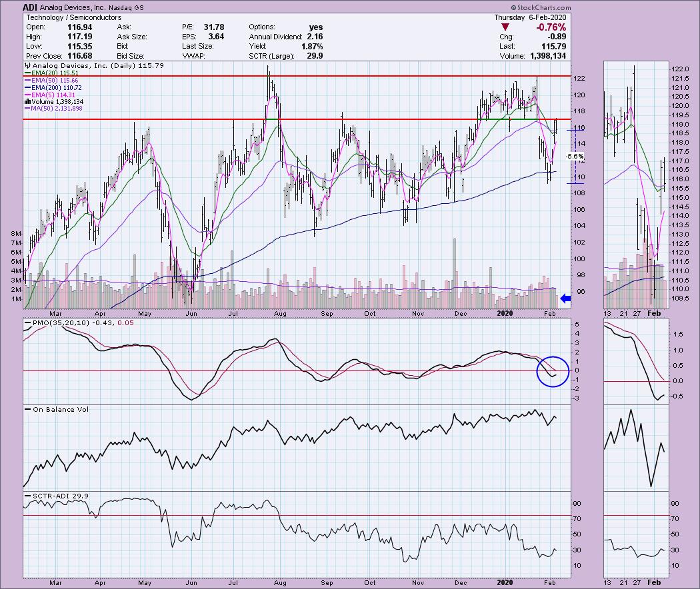Click the 'SCTR (Large):' label in the header
This screenshot has width=700, height=589.
271,56
